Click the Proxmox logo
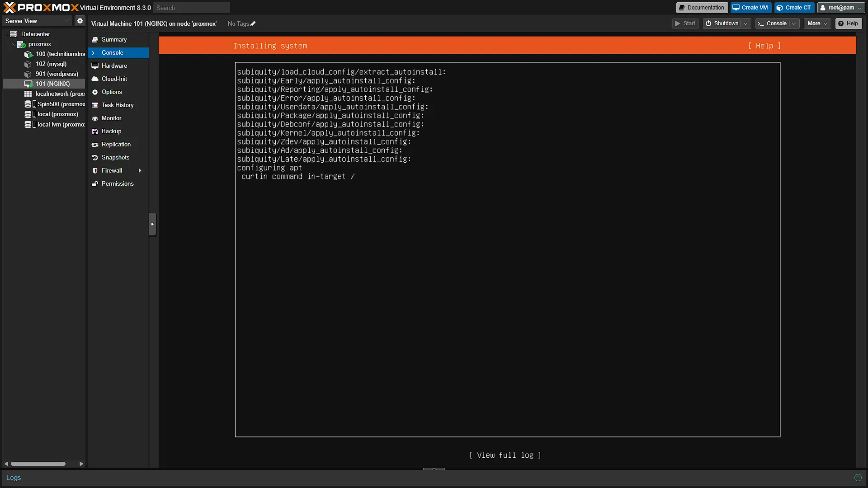The height and width of the screenshot is (488, 868). [x=41, y=8]
